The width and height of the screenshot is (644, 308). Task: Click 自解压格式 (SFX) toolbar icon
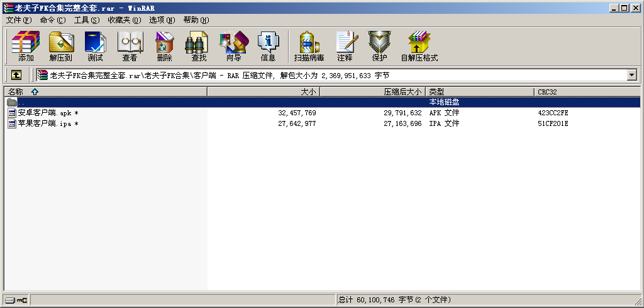tap(419, 46)
